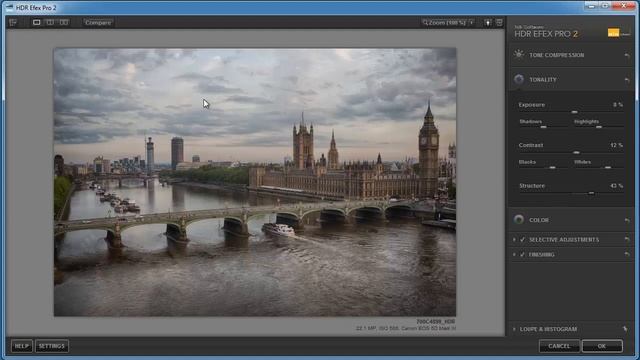640x360 pixels.
Task: Click the Contrast value 12 %
Action: 616,145
